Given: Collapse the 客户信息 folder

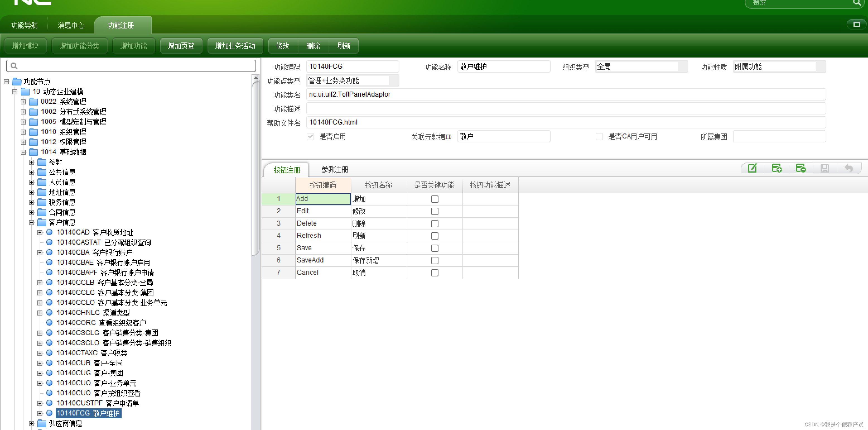Looking at the screenshot, I should 32,223.
